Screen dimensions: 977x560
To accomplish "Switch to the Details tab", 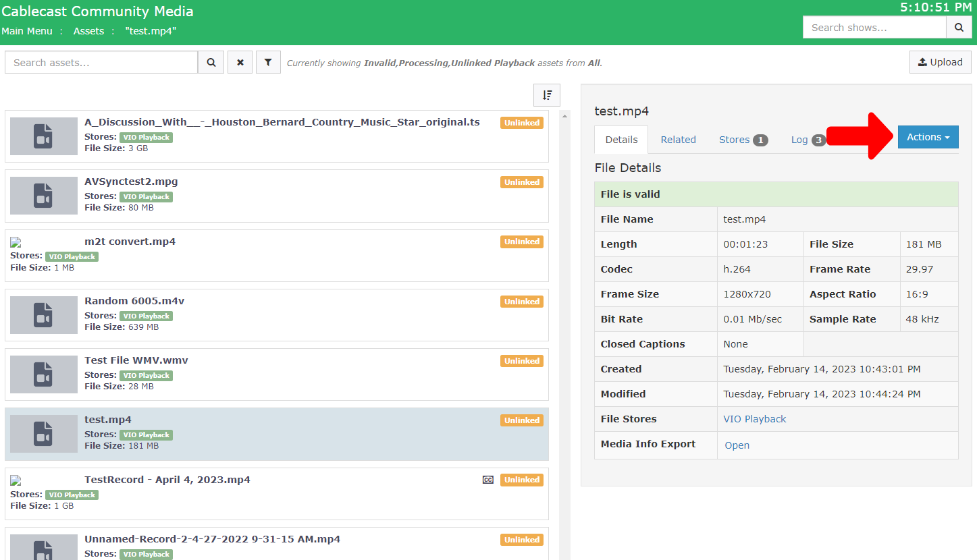I will pos(621,140).
